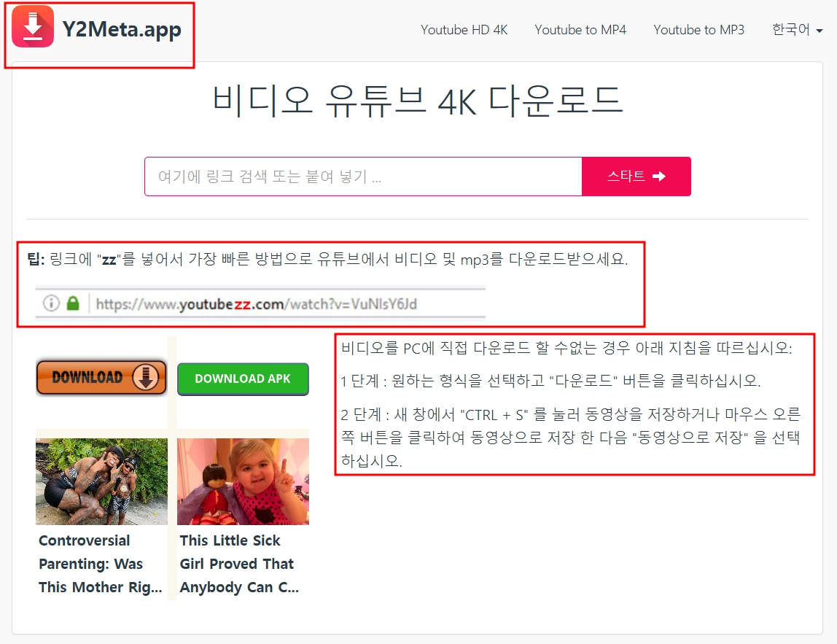This screenshot has height=644, width=837.
Task: Open the Youtube HD 4K menu item
Action: point(464,30)
